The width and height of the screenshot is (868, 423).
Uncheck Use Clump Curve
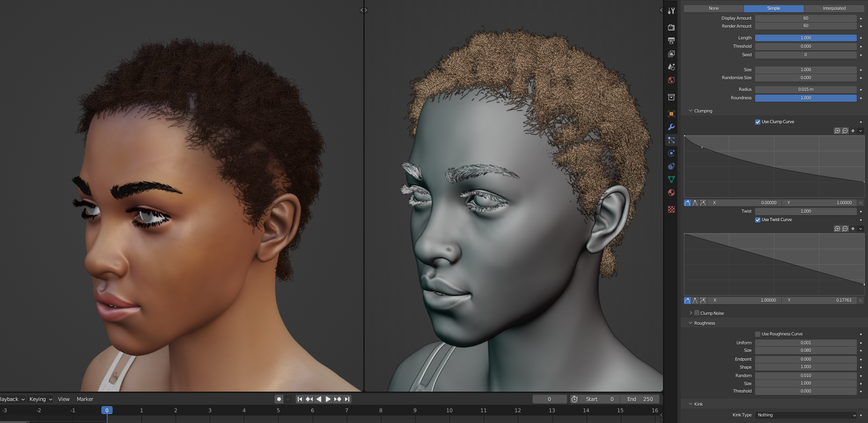(x=758, y=121)
